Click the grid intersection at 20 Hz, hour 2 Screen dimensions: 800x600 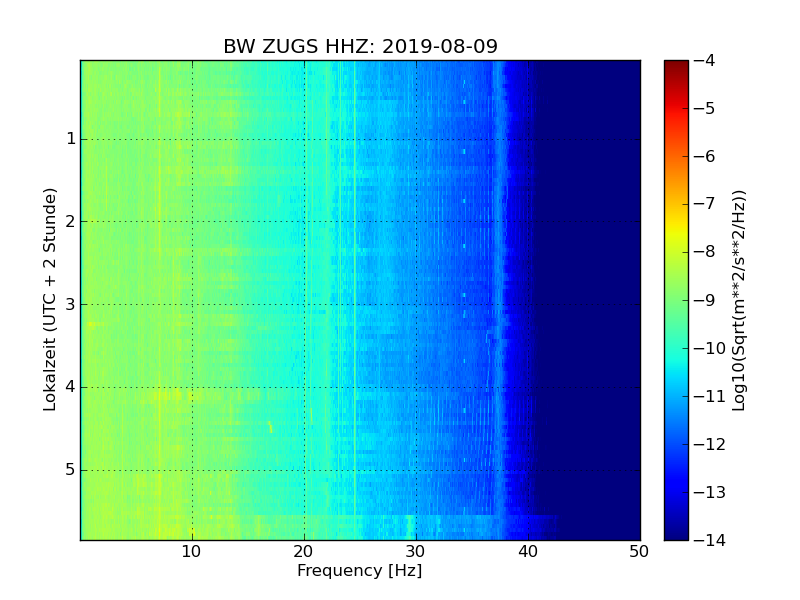tap(305, 221)
